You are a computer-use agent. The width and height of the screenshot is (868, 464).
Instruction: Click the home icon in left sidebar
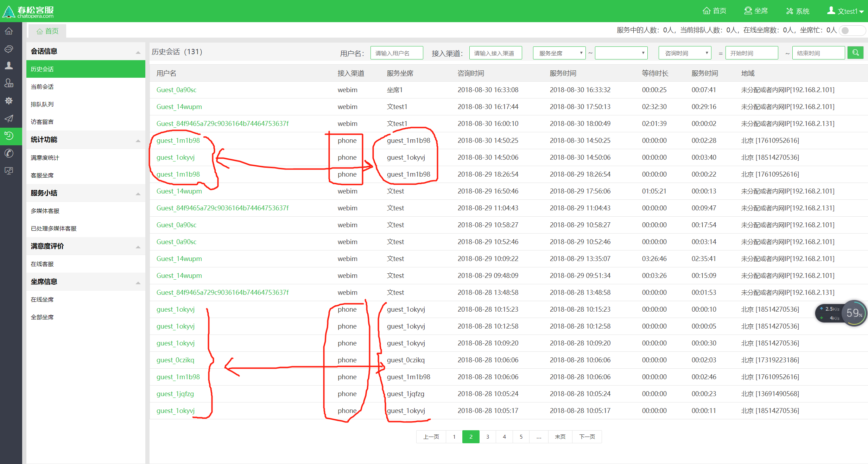point(9,31)
